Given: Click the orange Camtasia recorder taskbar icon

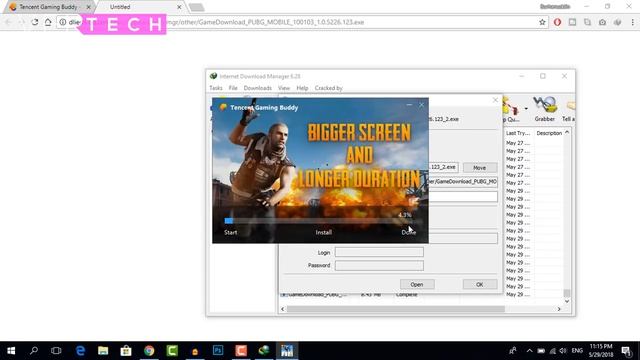Looking at the screenshot, I should tap(241, 351).
